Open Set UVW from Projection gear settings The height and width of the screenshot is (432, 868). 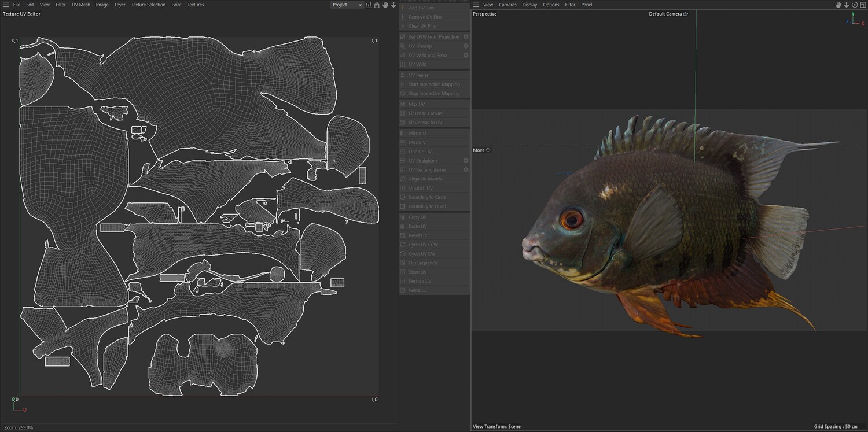click(466, 36)
